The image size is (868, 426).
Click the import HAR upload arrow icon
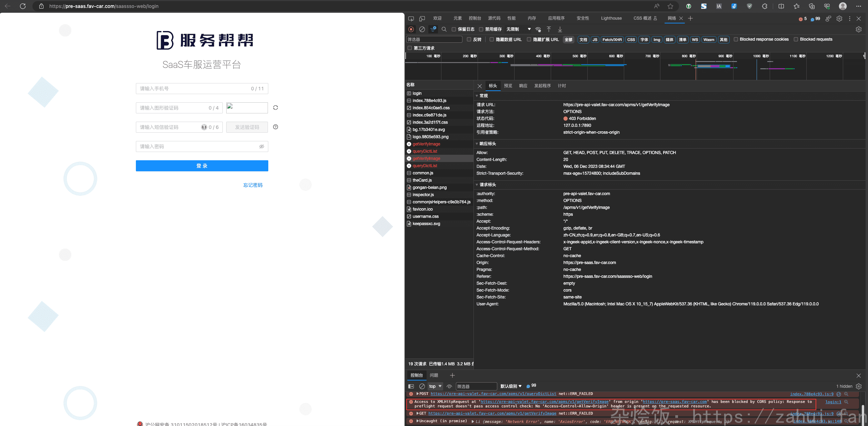coord(549,29)
